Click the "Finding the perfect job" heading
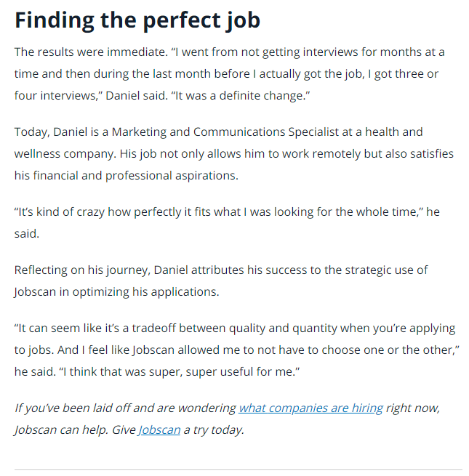 (x=137, y=20)
